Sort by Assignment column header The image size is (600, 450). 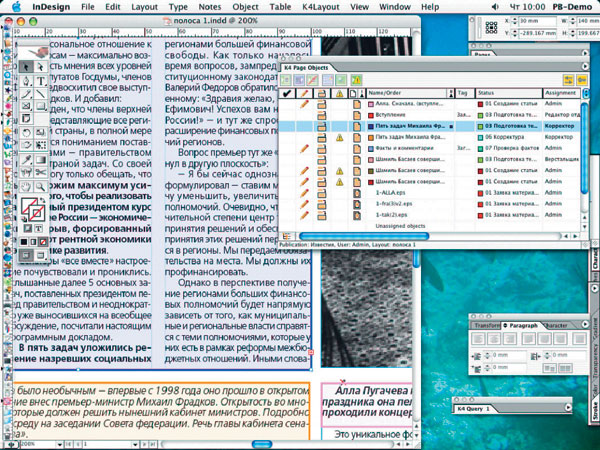pyautogui.click(x=562, y=93)
